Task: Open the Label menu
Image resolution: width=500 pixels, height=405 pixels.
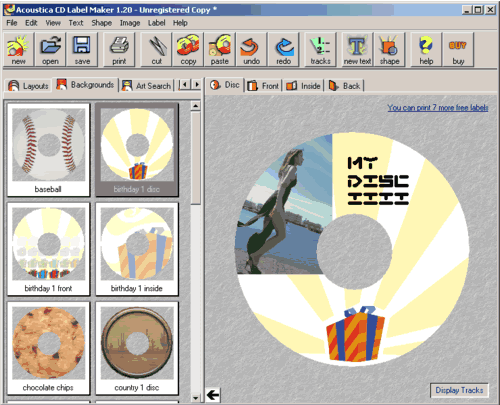Action: tap(156, 23)
